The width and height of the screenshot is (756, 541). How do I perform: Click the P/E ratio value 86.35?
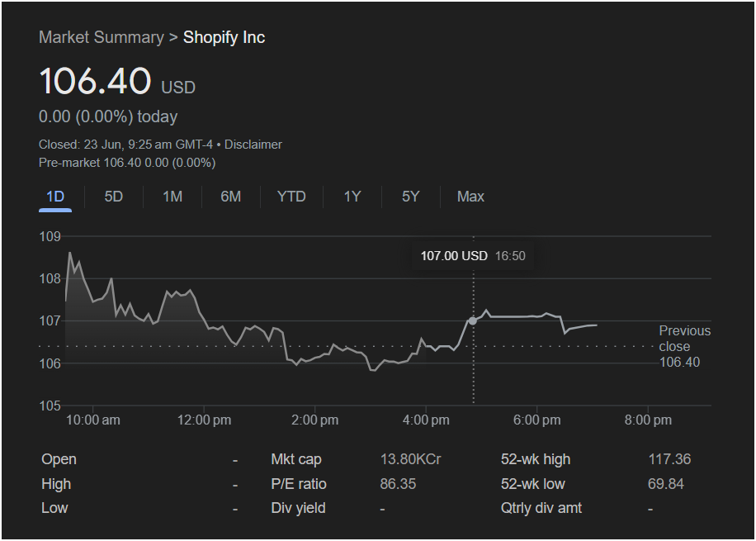398,484
